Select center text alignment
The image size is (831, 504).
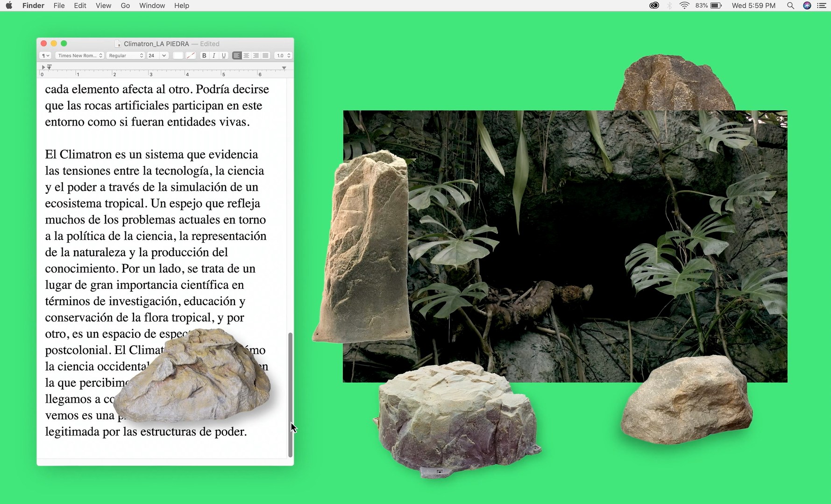click(246, 56)
